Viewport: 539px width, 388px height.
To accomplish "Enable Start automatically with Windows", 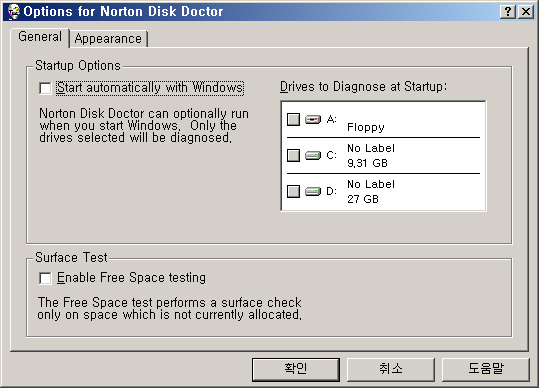I will 45,88.
